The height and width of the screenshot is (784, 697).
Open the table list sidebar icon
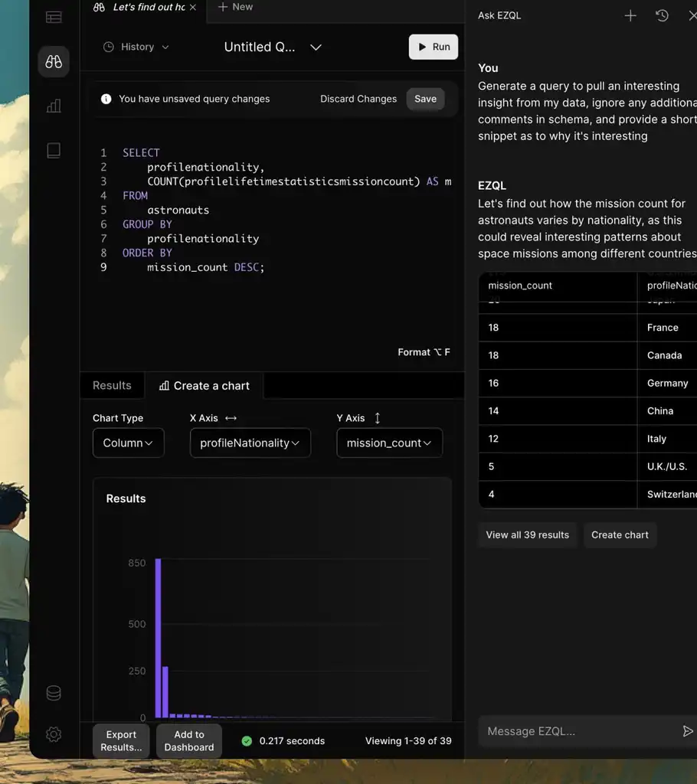(54, 17)
